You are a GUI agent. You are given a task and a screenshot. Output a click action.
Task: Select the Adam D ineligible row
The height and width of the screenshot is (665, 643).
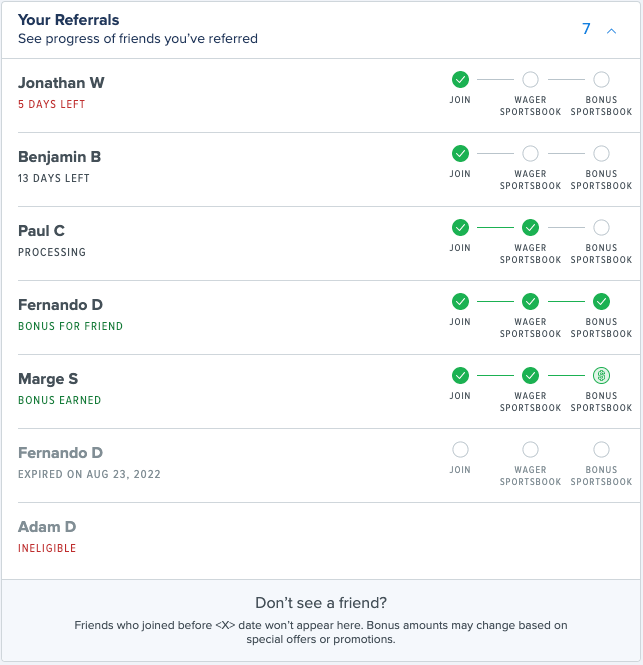click(200, 538)
